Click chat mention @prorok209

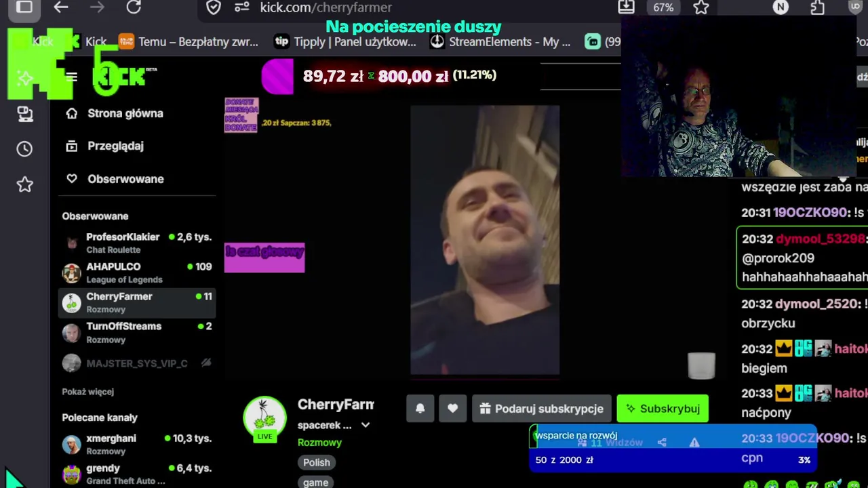click(778, 258)
